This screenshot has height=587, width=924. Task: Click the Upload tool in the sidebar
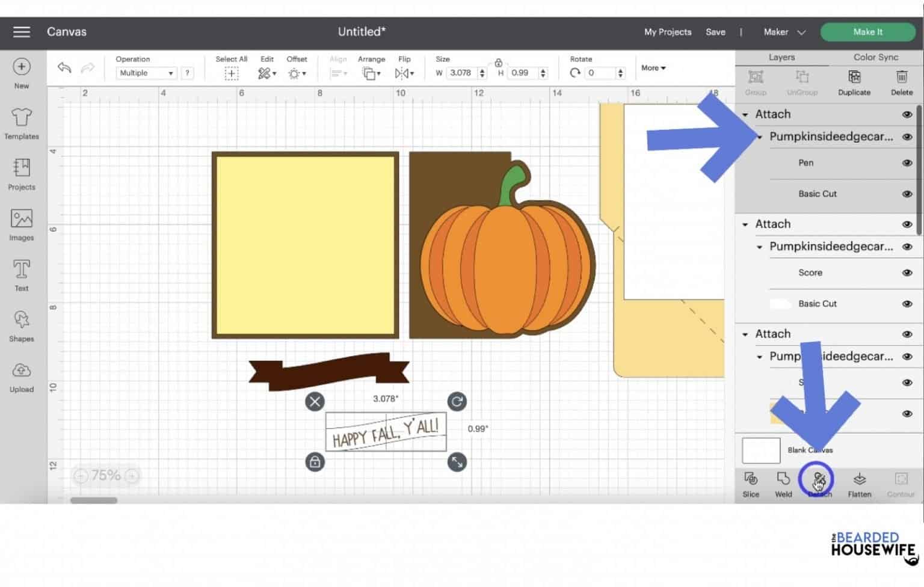(x=21, y=375)
